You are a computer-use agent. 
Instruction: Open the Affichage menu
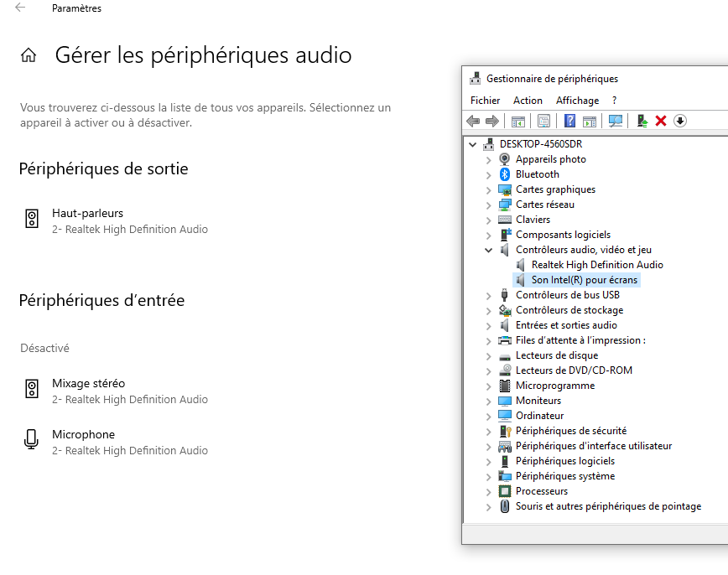[577, 101]
